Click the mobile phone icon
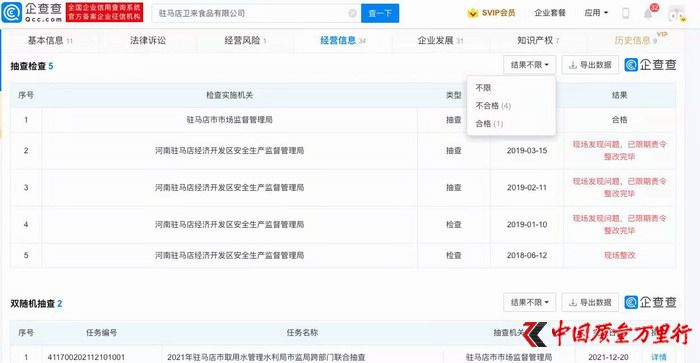This screenshot has width=700, height=363. pos(625,13)
